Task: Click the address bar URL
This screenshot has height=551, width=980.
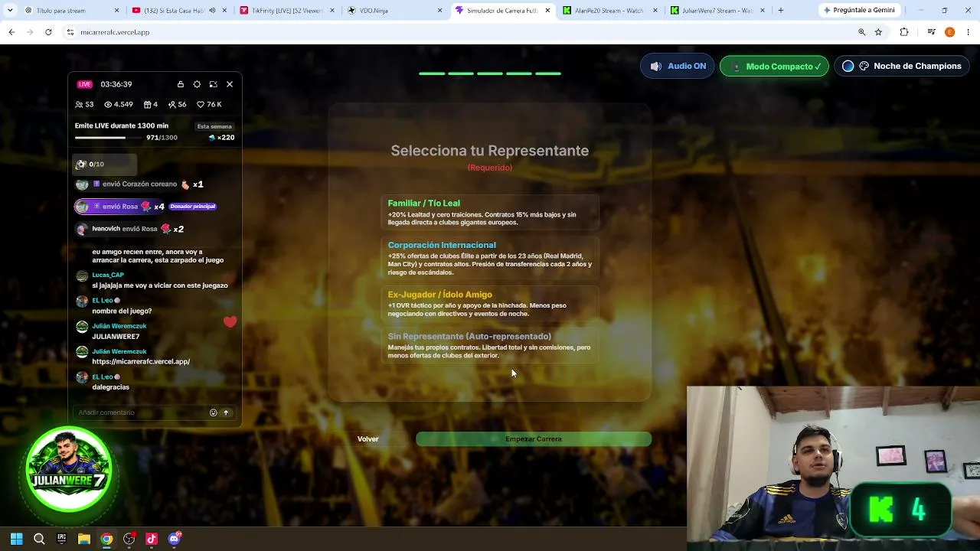Action: 115,32
